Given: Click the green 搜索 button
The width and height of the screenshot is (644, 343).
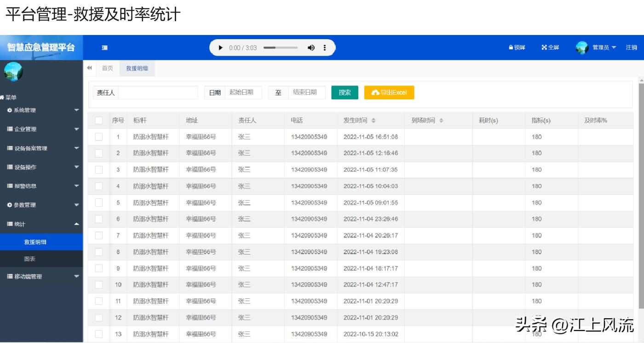Looking at the screenshot, I should (x=344, y=92).
